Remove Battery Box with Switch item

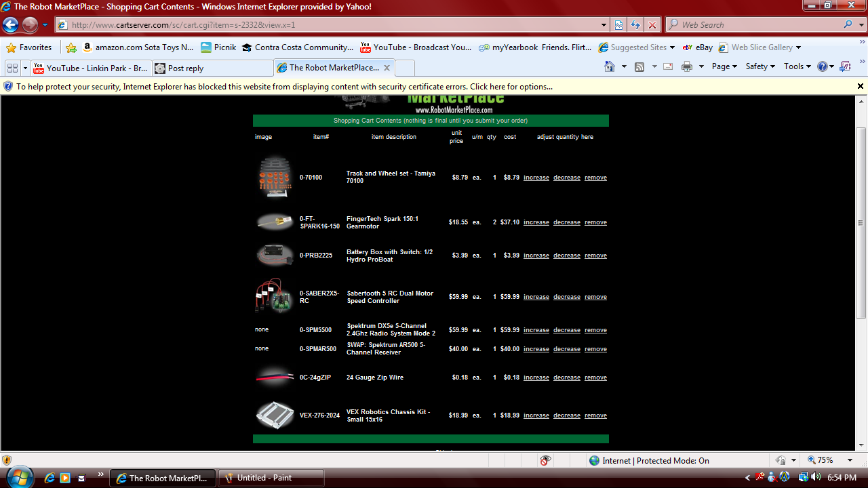pyautogui.click(x=595, y=256)
